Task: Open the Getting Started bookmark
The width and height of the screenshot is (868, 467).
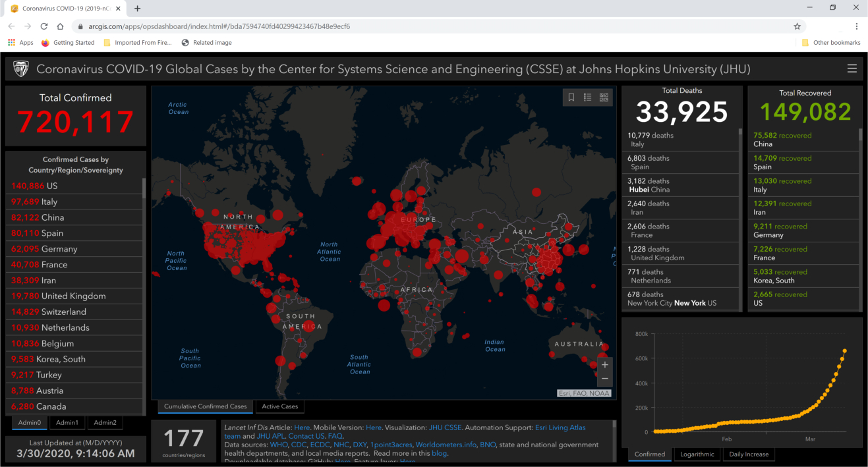Action: pyautogui.click(x=68, y=43)
